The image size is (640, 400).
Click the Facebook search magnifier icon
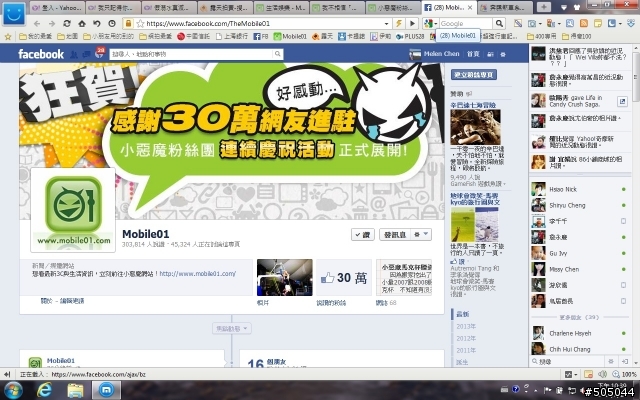[x=278, y=54]
